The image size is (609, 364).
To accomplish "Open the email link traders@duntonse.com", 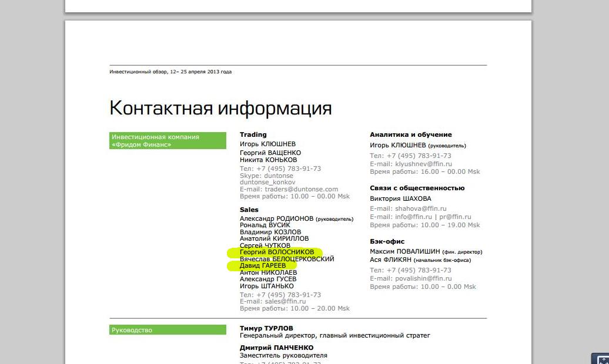I will [302, 189].
